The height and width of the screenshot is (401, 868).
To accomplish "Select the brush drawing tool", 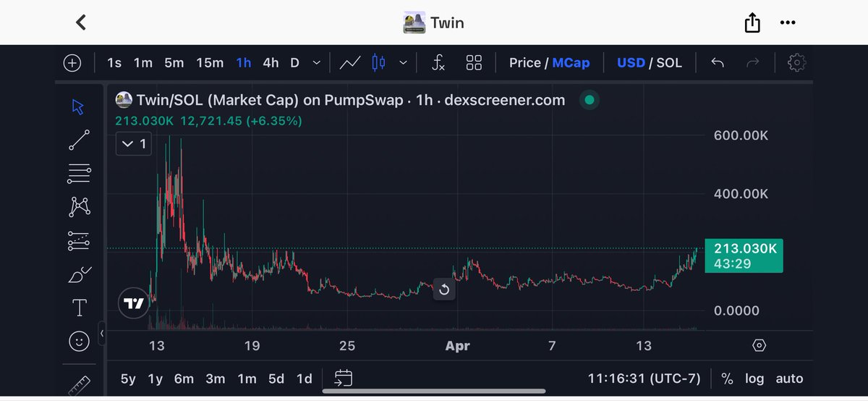I will coord(79,274).
